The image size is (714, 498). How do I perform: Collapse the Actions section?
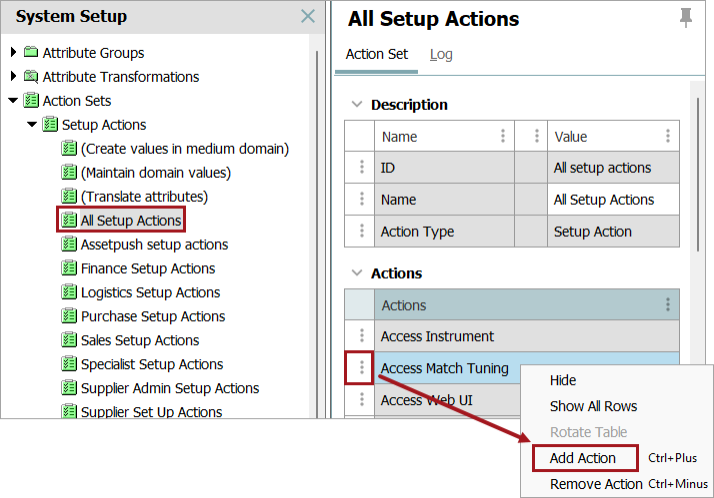click(x=357, y=273)
